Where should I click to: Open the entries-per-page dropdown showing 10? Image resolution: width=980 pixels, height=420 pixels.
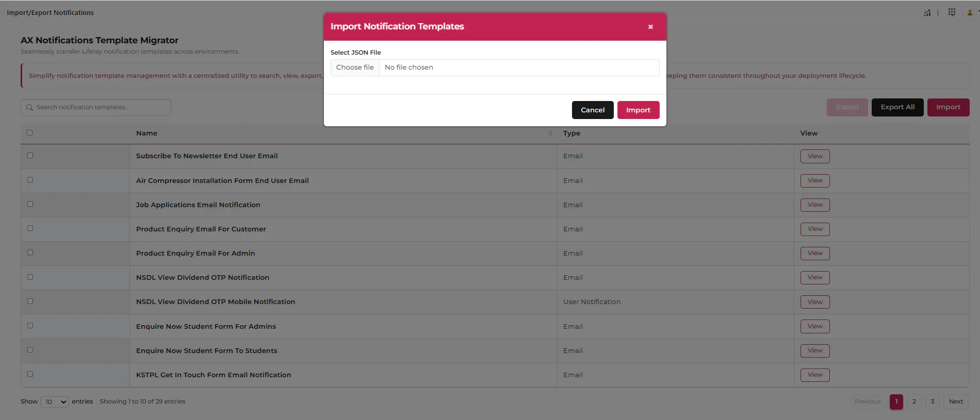point(55,402)
